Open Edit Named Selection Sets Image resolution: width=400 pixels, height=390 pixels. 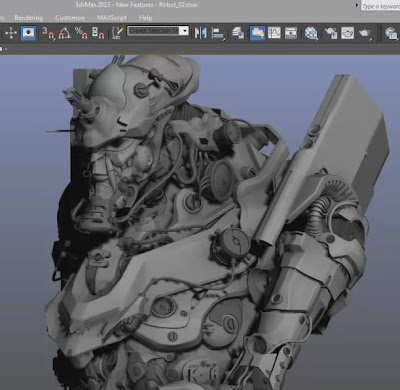117,33
